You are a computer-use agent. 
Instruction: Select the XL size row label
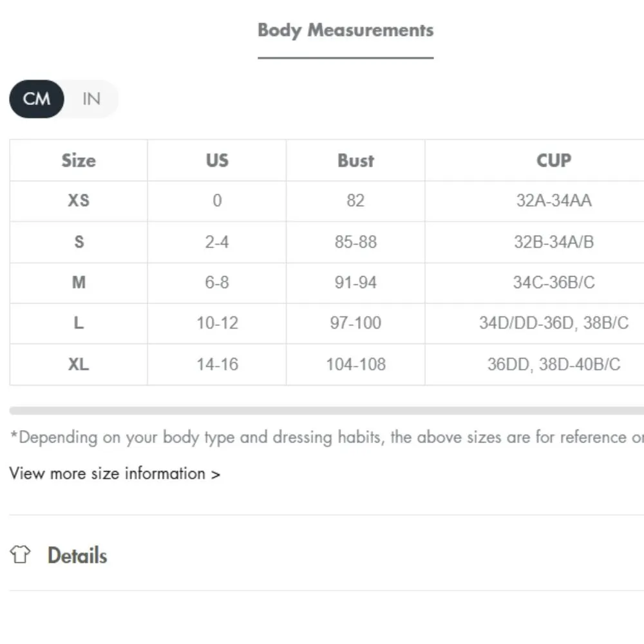click(x=79, y=365)
